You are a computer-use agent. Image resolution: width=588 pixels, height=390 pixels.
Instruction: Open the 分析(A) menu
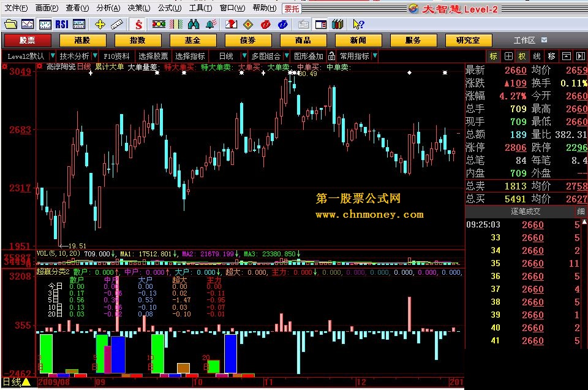108,8
